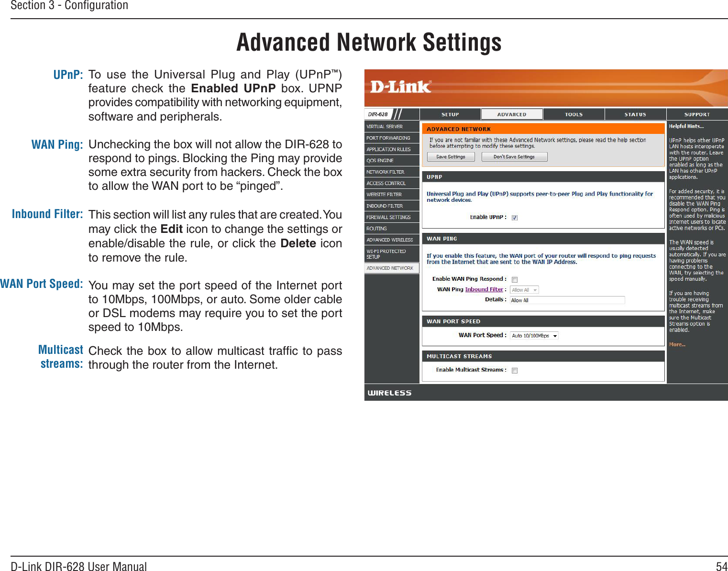
Task: Click the Details field showing Allow All
Action: [x=567, y=300]
